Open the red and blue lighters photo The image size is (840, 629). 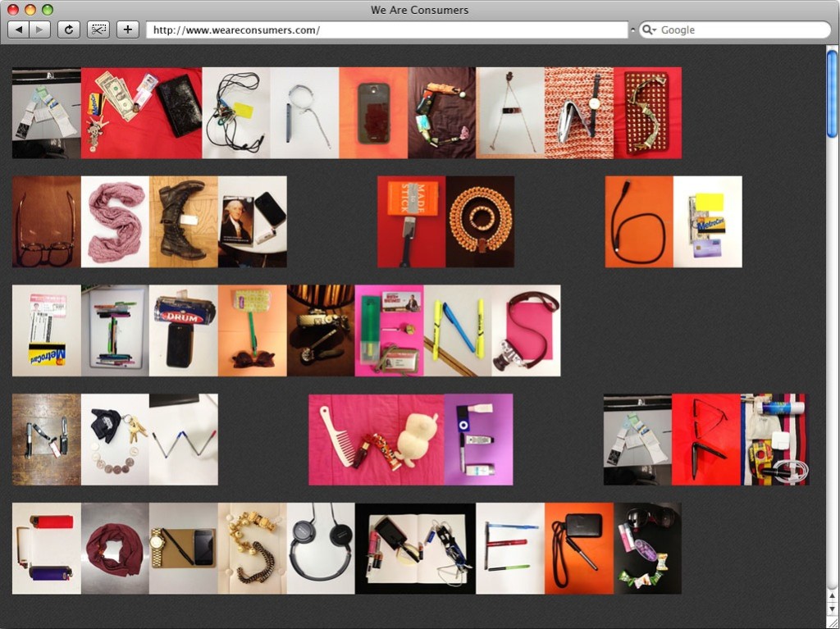46,548
